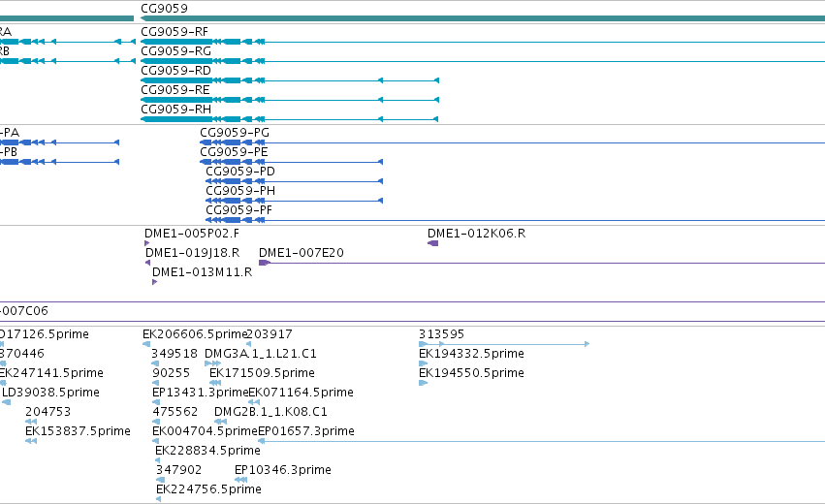Image resolution: width=825 pixels, height=504 pixels.
Task: Select the purple DME1-012K06.R glyph
Action: click(x=433, y=243)
